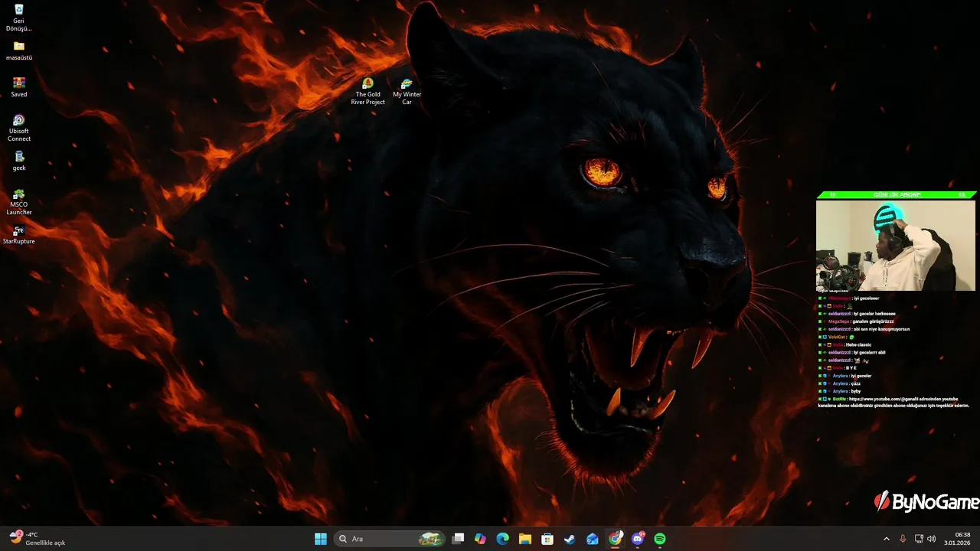Switch to Chrome in the taskbar
The width and height of the screenshot is (980, 551).
tap(616, 539)
